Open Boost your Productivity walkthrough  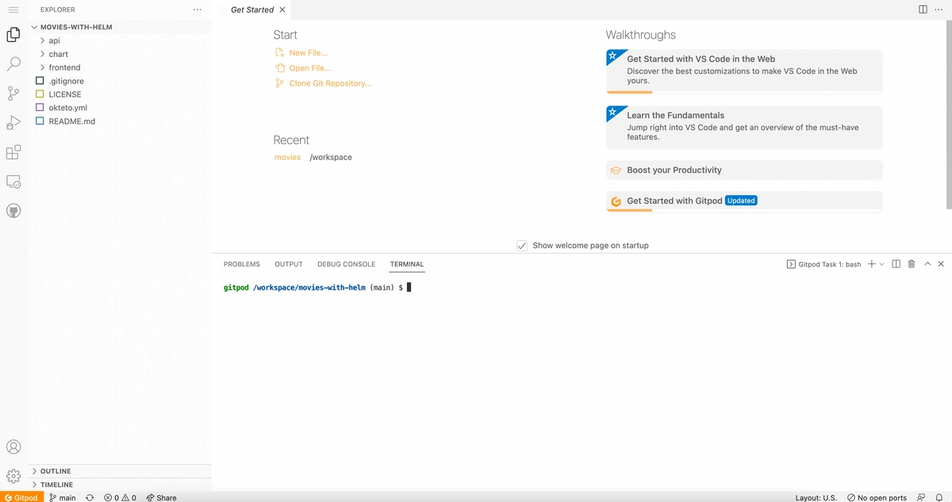tap(744, 170)
